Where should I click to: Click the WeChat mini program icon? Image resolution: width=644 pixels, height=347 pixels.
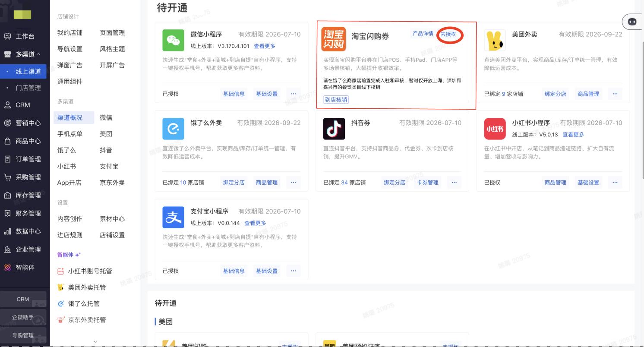pyautogui.click(x=174, y=40)
